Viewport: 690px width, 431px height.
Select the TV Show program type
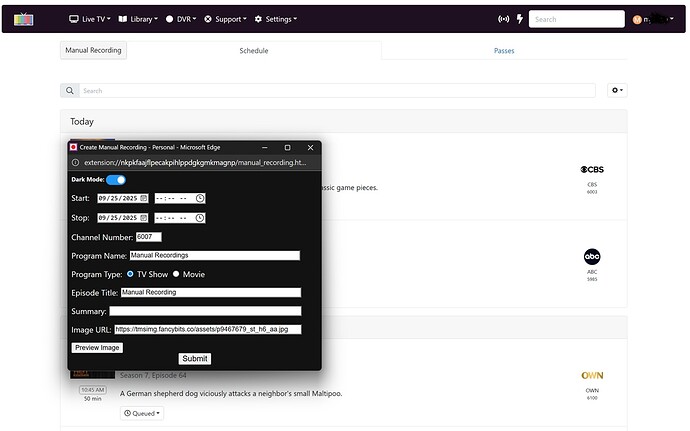(x=130, y=274)
